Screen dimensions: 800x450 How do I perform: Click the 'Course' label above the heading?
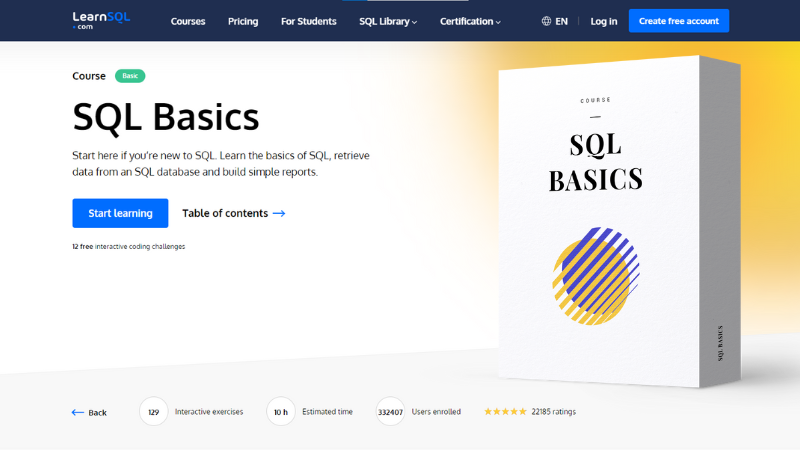(x=89, y=76)
